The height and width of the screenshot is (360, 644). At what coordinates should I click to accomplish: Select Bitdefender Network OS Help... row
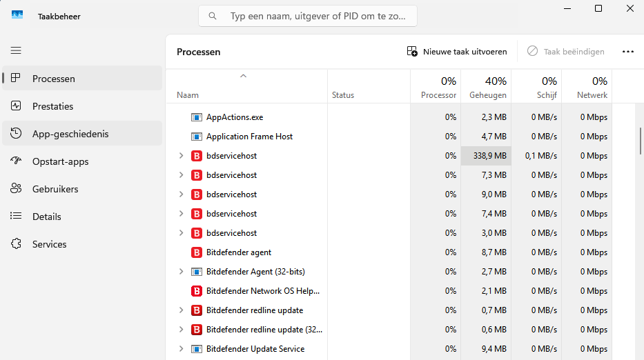[x=389, y=290]
